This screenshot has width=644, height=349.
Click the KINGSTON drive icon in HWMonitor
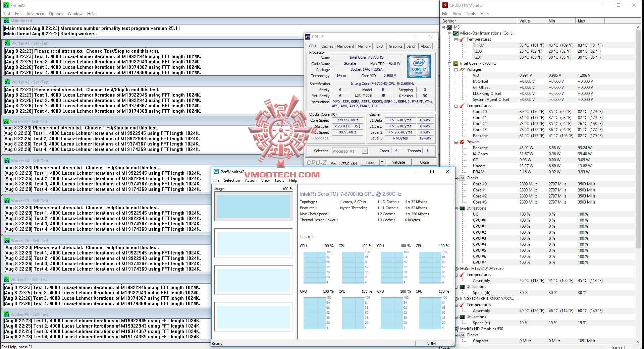tap(457, 299)
